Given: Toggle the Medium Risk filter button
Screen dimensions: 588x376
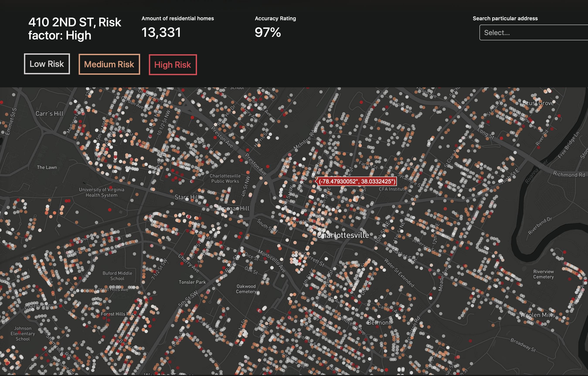Looking at the screenshot, I should (109, 64).
